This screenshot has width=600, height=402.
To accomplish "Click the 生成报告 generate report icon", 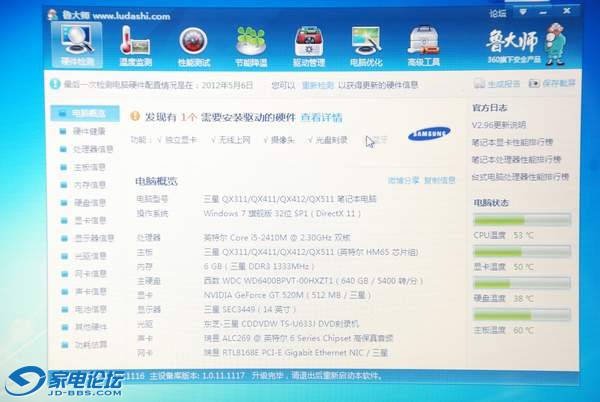I will point(479,83).
